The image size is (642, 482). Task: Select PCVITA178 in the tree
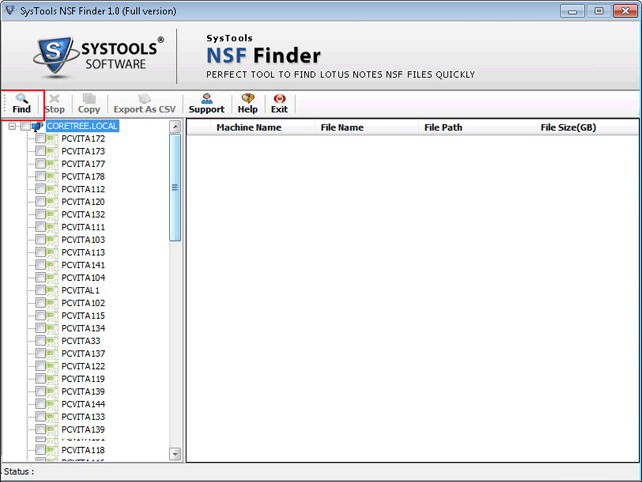[83, 177]
